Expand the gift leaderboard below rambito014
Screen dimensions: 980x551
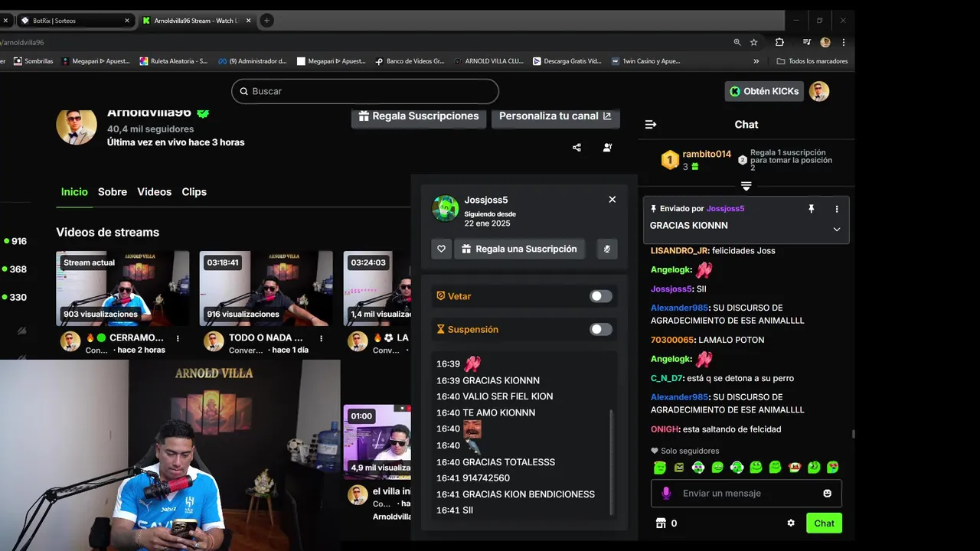coord(746,186)
